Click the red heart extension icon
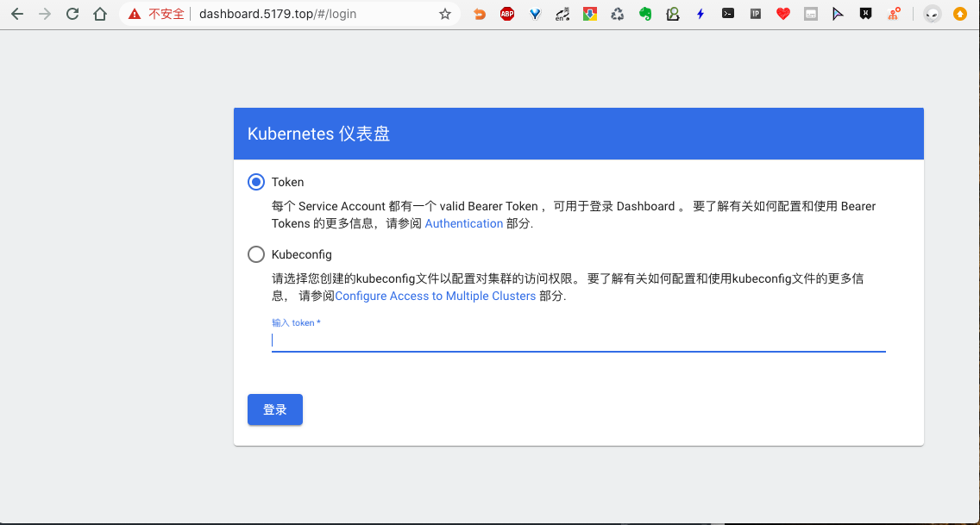This screenshot has height=525, width=980. (x=783, y=14)
